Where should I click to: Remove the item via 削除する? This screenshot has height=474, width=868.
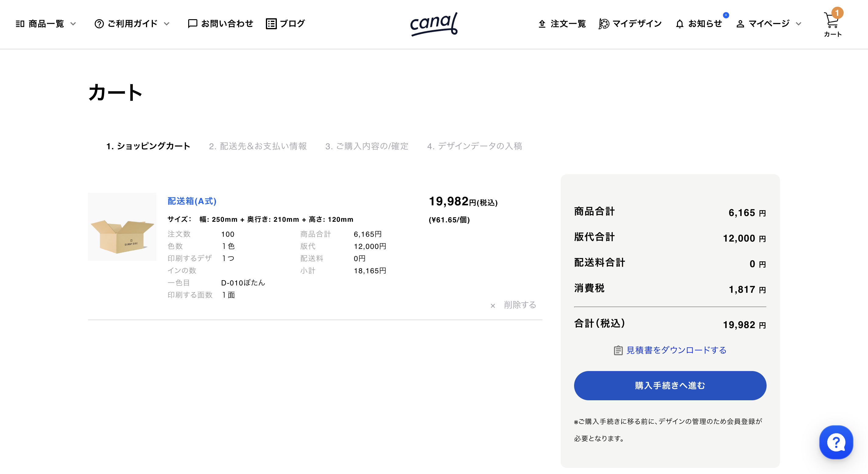[519, 305]
